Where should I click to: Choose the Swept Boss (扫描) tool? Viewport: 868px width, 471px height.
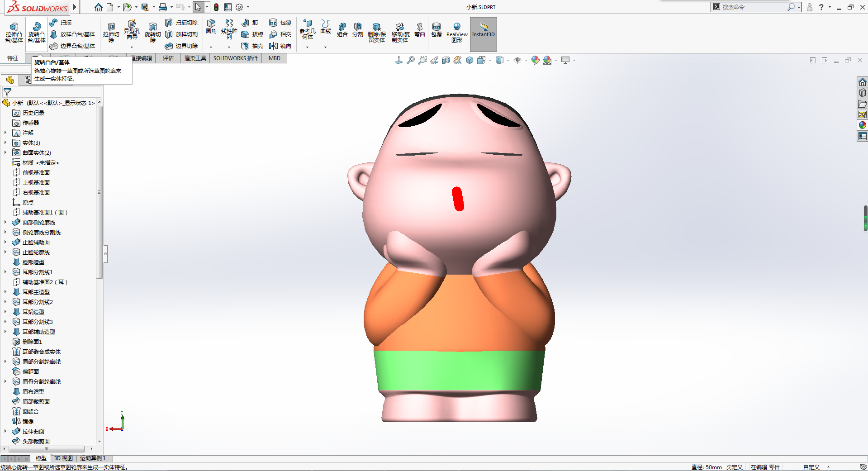tap(60, 22)
